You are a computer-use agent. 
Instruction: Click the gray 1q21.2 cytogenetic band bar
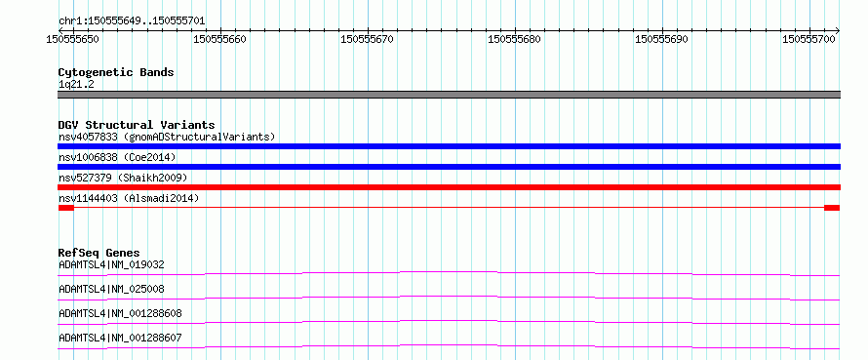pos(449,95)
